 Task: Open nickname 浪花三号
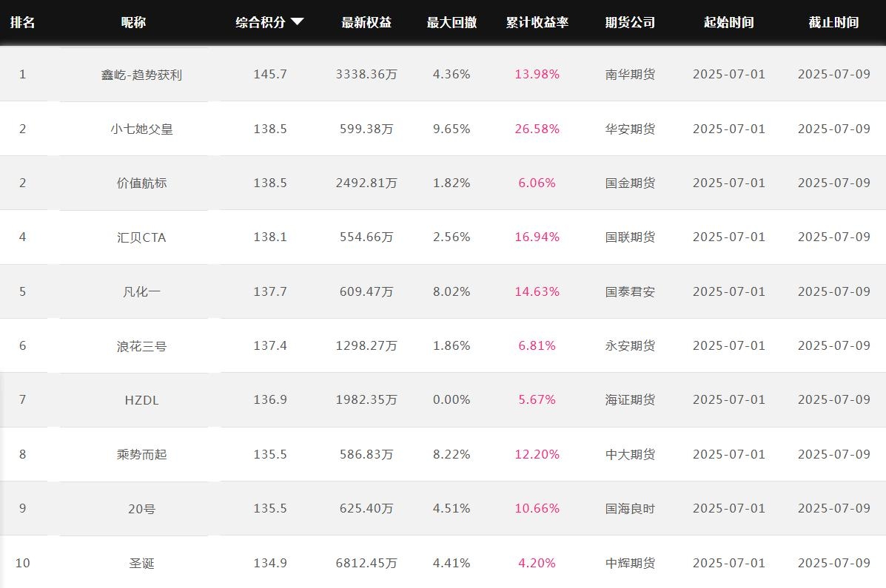[x=142, y=345]
